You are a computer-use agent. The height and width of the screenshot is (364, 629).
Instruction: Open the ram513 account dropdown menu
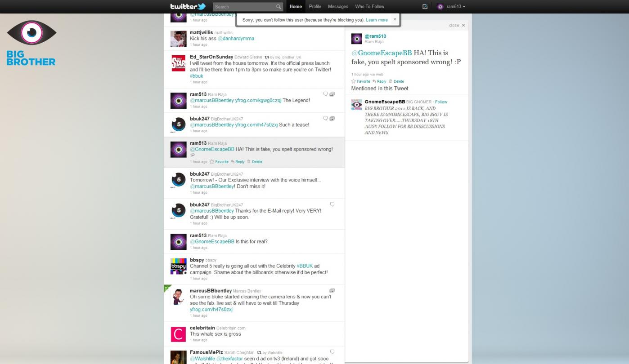(x=451, y=7)
